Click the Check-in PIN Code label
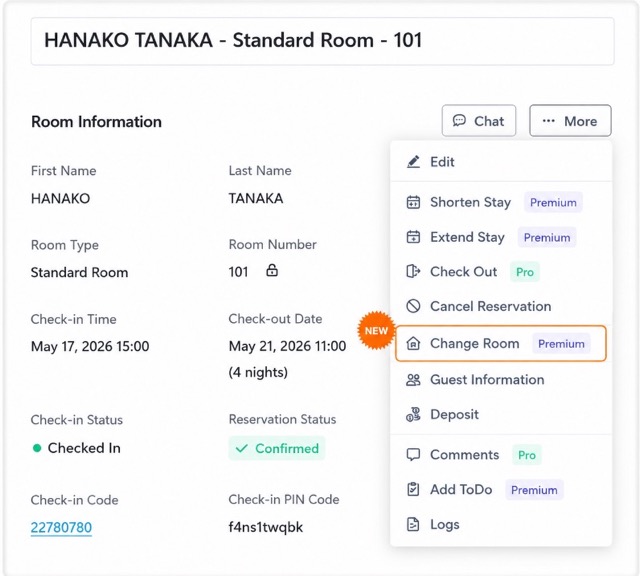Image resolution: width=640 pixels, height=576 pixels. pos(284,499)
